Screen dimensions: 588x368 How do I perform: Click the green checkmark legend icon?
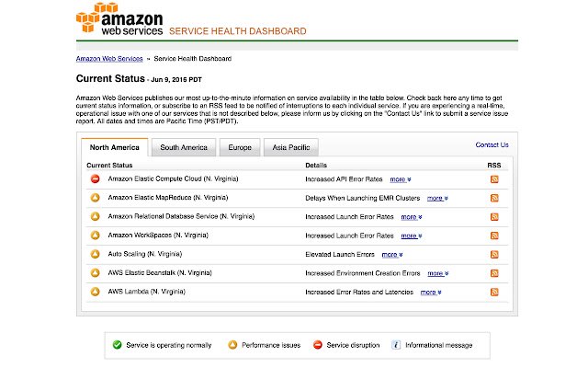click(x=117, y=345)
